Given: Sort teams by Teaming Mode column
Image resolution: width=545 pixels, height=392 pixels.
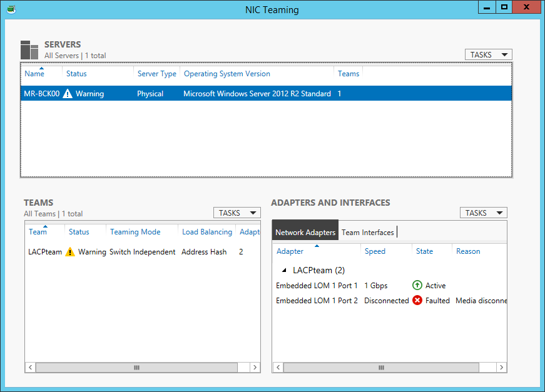Looking at the screenshot, I should click(135, 231).
